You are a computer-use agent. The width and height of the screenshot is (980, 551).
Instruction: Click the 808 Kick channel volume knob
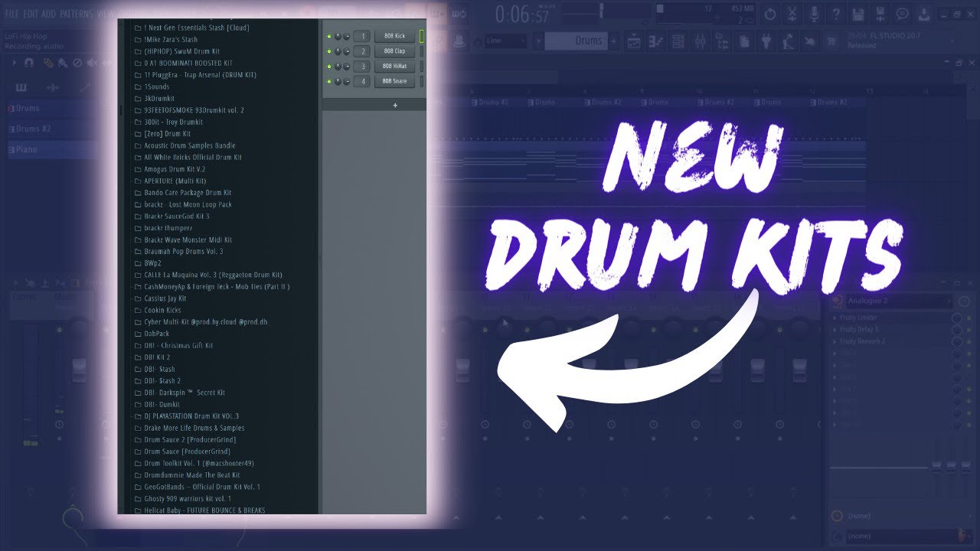pos(346,37)
